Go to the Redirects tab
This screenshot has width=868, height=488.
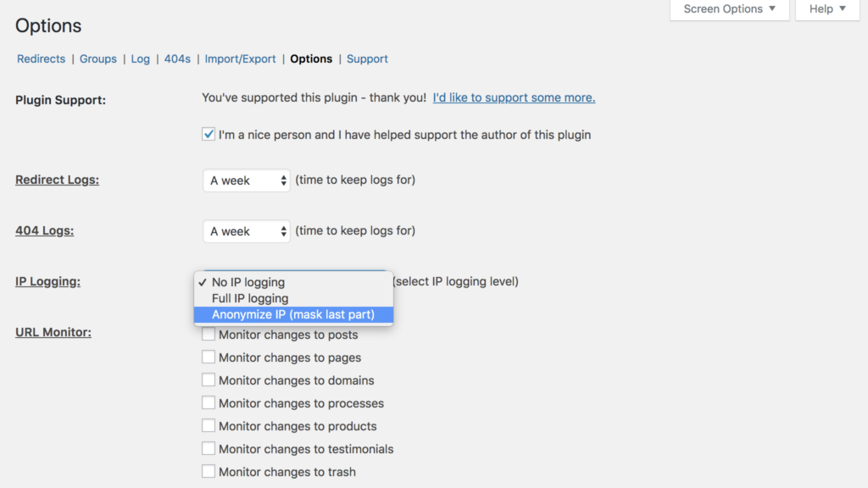point(41,58)
